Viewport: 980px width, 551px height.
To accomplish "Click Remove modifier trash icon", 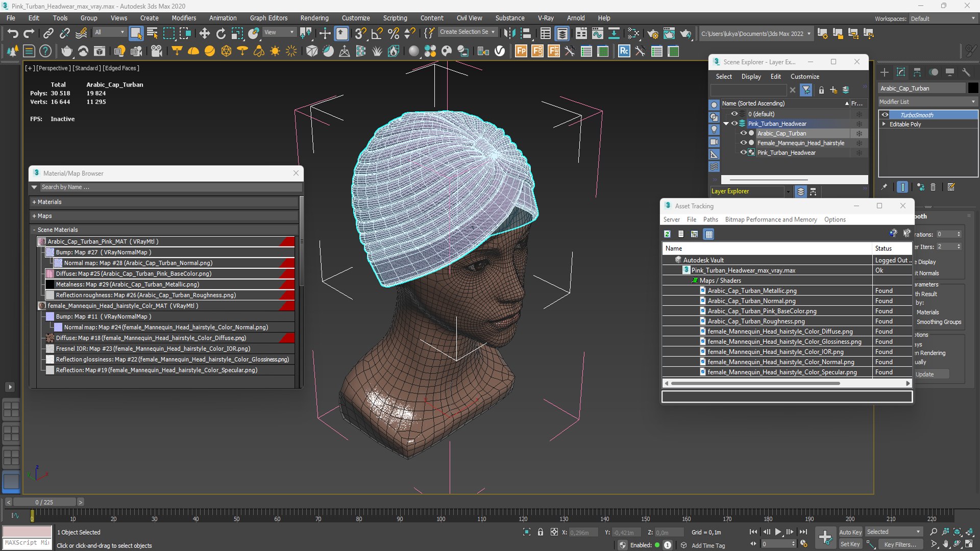I will (933, 187).
